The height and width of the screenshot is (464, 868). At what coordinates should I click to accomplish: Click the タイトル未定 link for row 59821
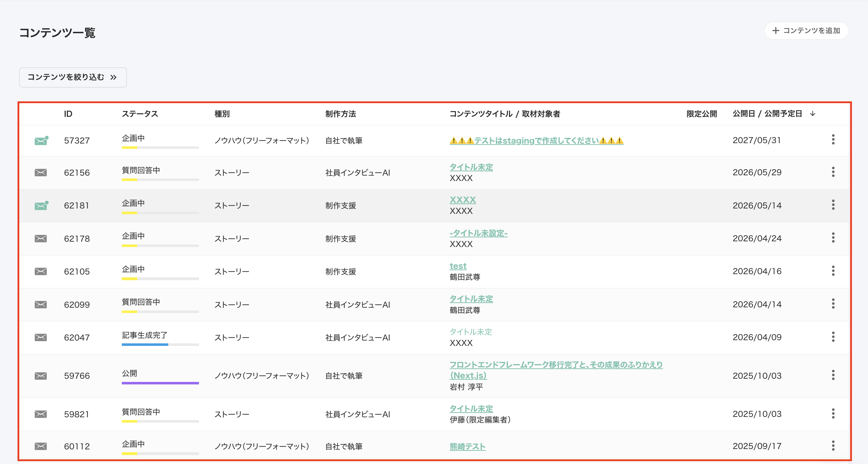click(471, 409)
